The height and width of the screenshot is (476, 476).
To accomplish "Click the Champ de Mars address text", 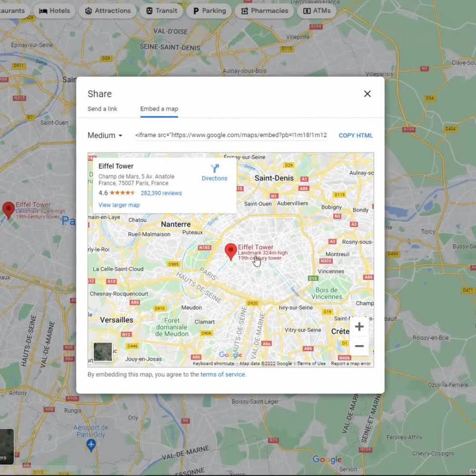I will (136, 180).
